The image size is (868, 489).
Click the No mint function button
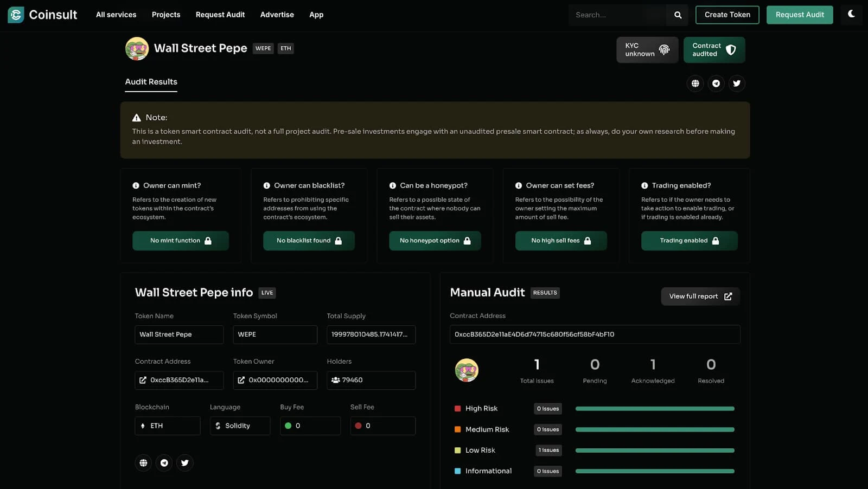click(x=181, y=241)
